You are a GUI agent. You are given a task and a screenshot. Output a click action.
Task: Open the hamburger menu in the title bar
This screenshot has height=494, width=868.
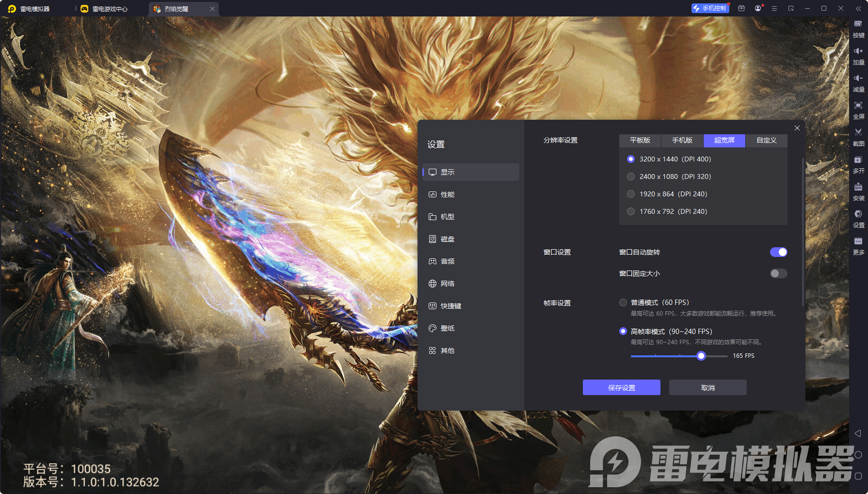pos(774,8)
